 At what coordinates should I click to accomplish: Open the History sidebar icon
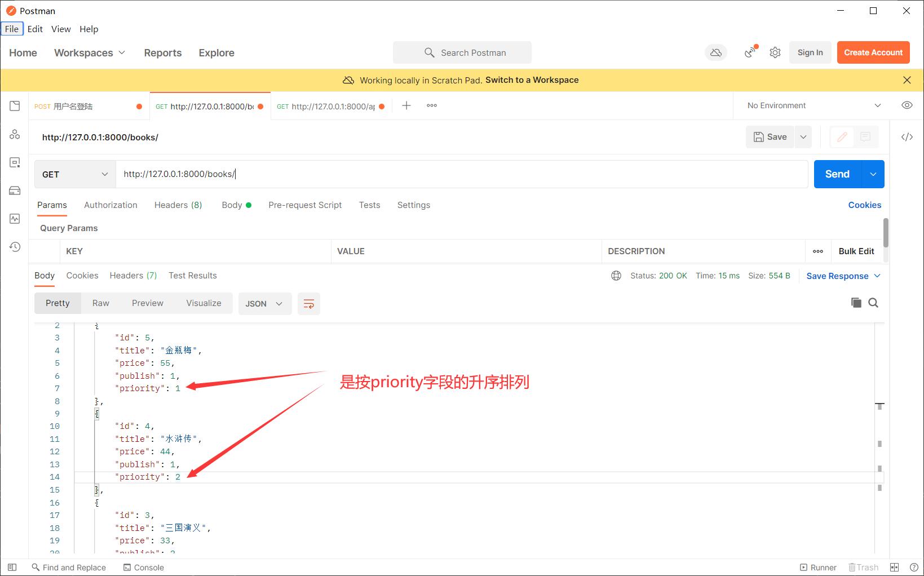(15, 247)
